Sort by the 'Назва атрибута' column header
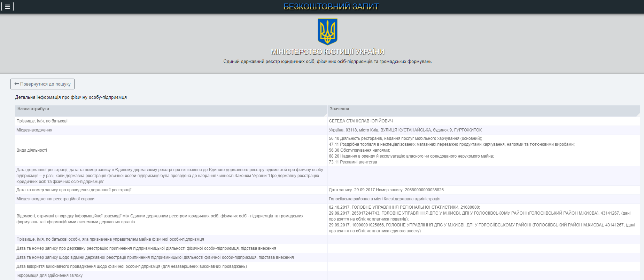Viewport: 644px width, 280px height. [x=33, y=109]
